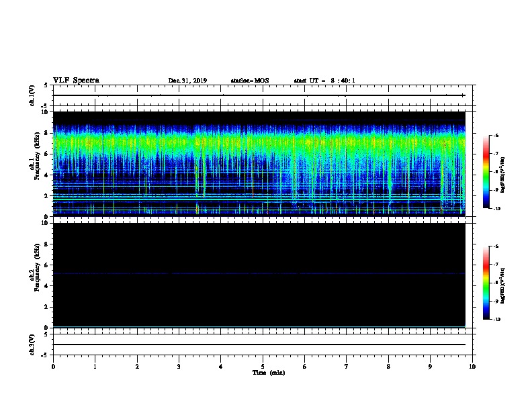
Task: Click the ch.3 voltage waveform trace
Action: pyautogui.click(x=259, y=345)
